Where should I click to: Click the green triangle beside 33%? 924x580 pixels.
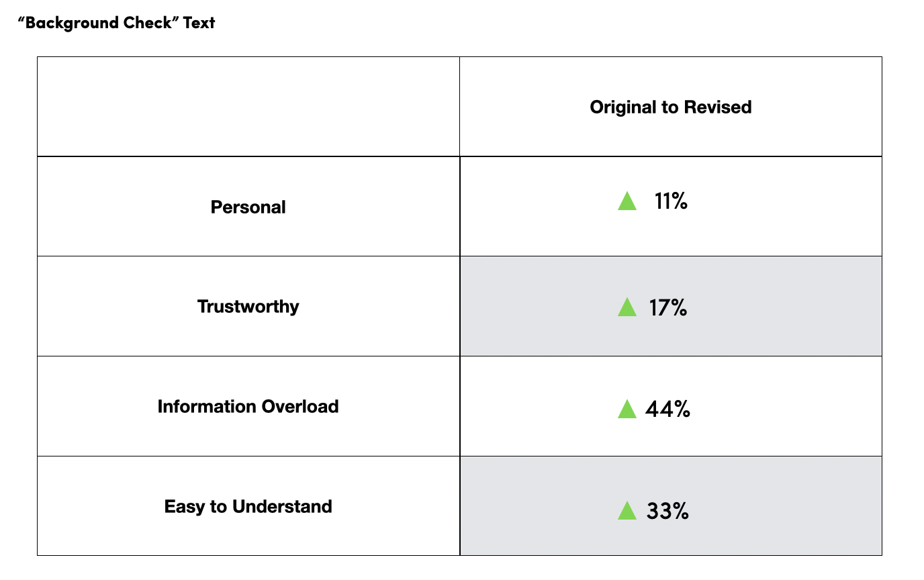click(x=627, y=510)
